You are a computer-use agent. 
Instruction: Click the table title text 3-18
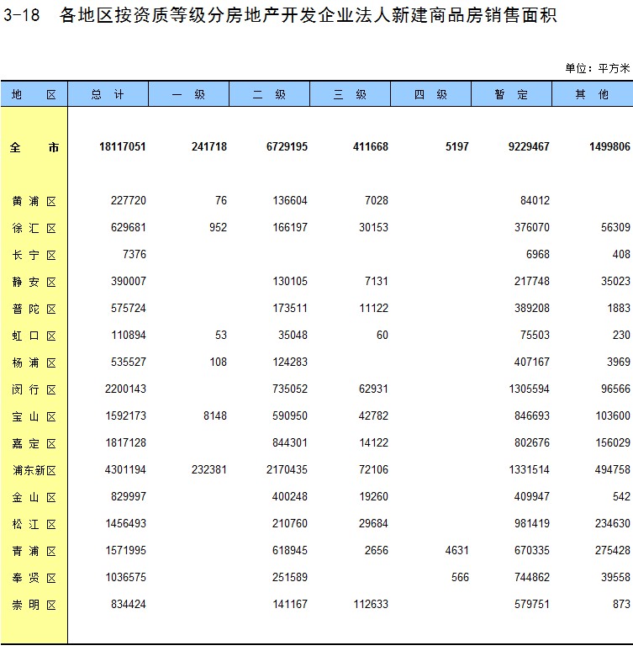coord(21,16)
